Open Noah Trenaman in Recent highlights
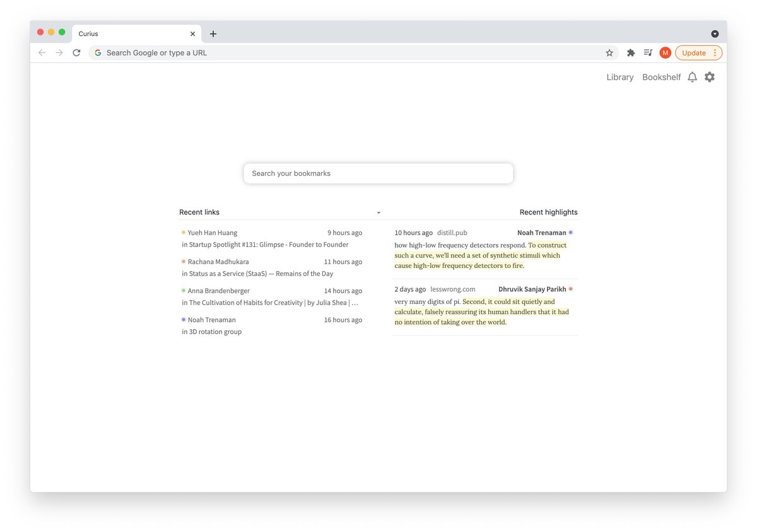 [x=542, y=233]
